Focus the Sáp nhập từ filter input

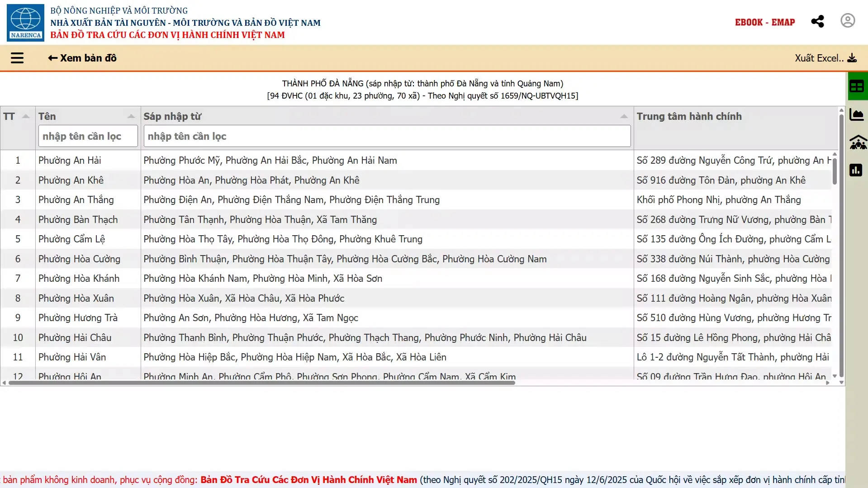(387, 136)
